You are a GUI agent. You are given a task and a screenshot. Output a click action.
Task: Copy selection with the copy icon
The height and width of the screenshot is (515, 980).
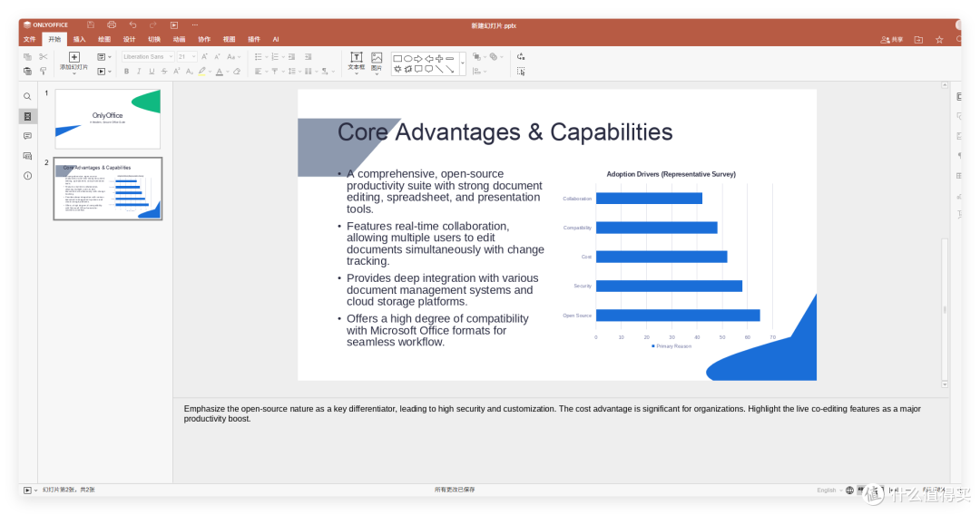tap(27, 57)
